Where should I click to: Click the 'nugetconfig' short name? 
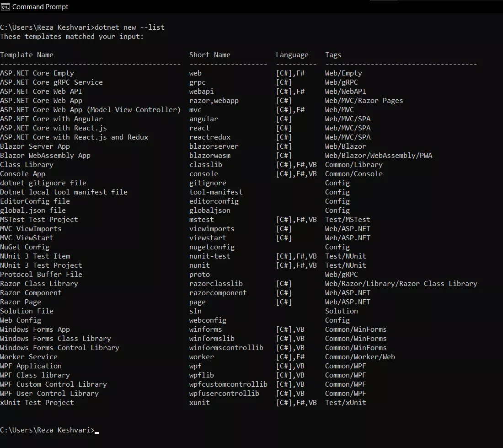coord(212,247)
